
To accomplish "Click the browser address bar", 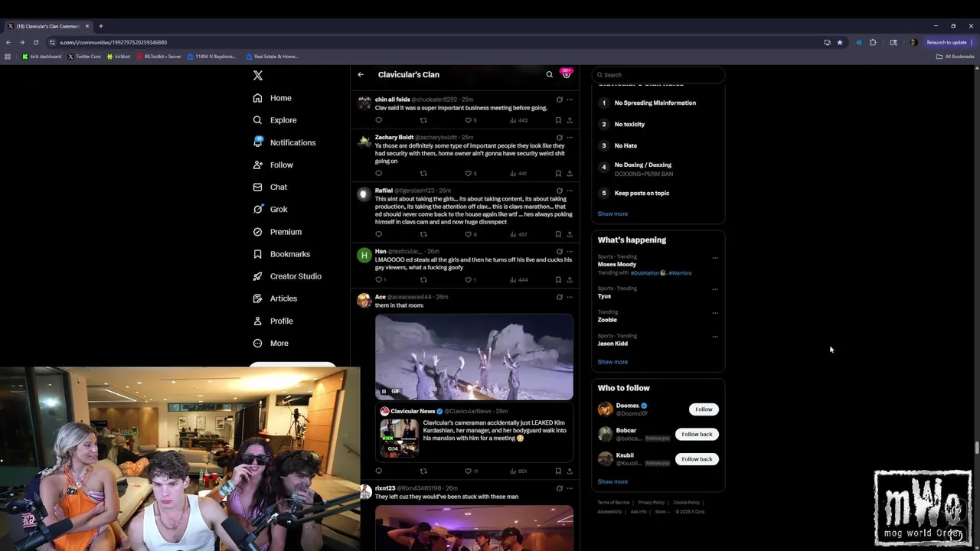I will tap(436, 42).
